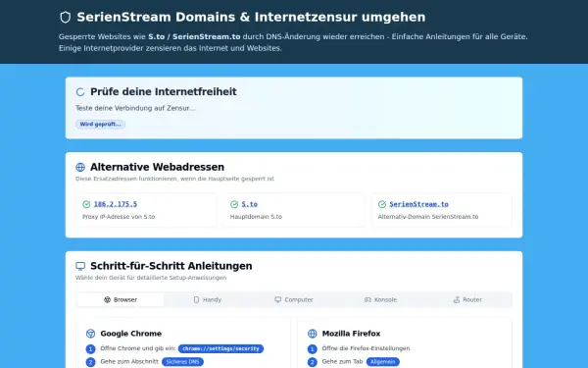Switch to the Browser tab
The image size is (588, 368).
[x=121, y=299]
